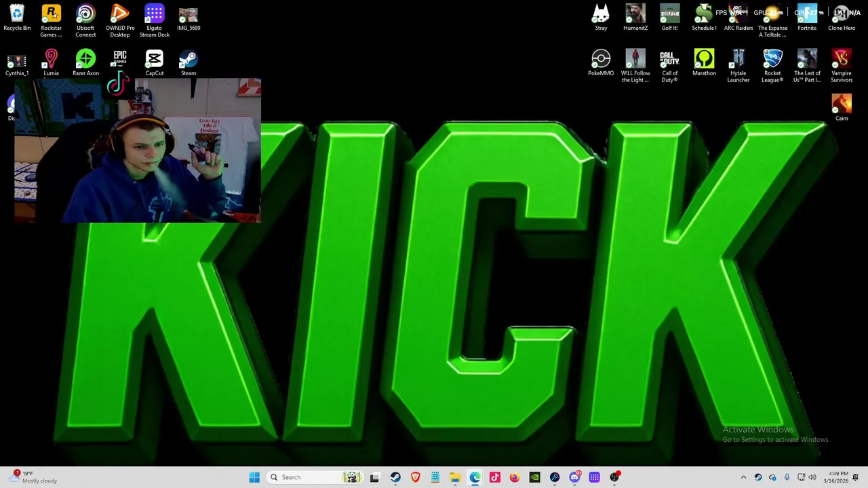This screenshot has width=868, height=488.
Task: Launch Call of Duty shortcut
Action: (669, 66)
